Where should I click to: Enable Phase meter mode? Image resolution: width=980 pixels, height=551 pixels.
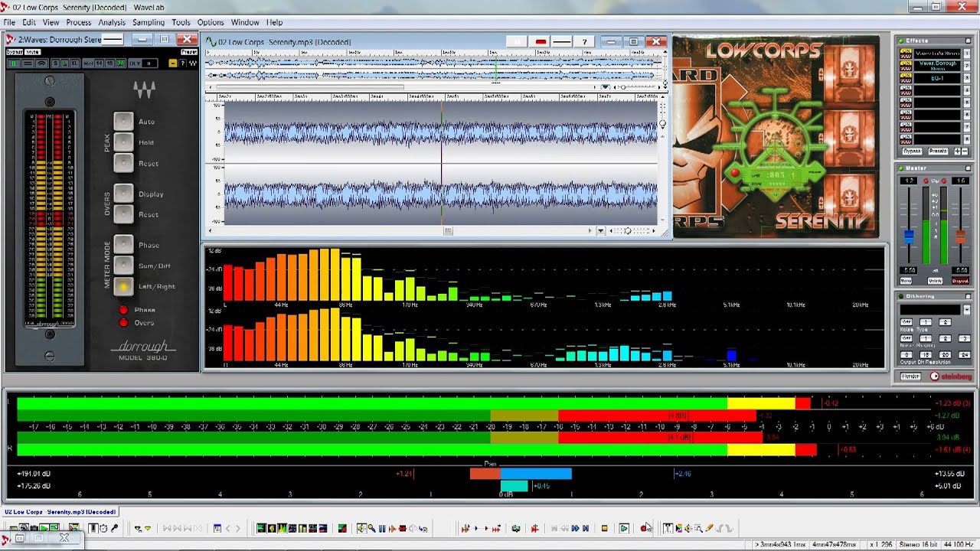[123, 245]
